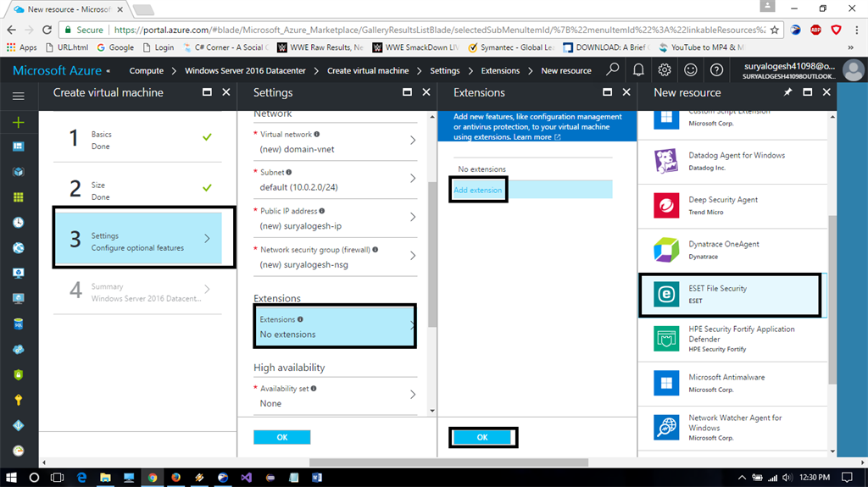The width and height of the screenshot is (868, 487).
Task: Open the Azure portal hamburger menu
Action: click(x=19, y=97)
